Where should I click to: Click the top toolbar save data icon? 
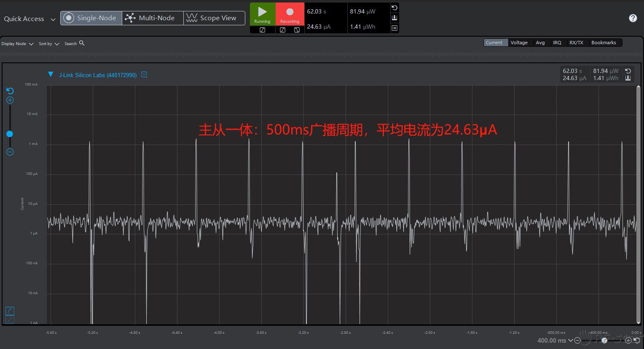pyautogui.click(x=394, y=18)
